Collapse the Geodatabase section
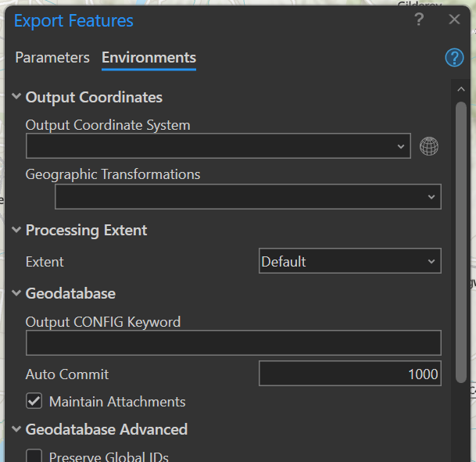This screenshot has width=476, height=462. click(16, 293)
